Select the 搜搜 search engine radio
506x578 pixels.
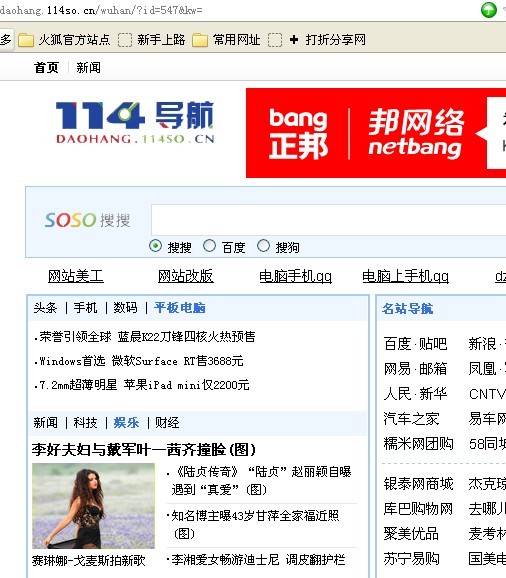tap(156, 246)
